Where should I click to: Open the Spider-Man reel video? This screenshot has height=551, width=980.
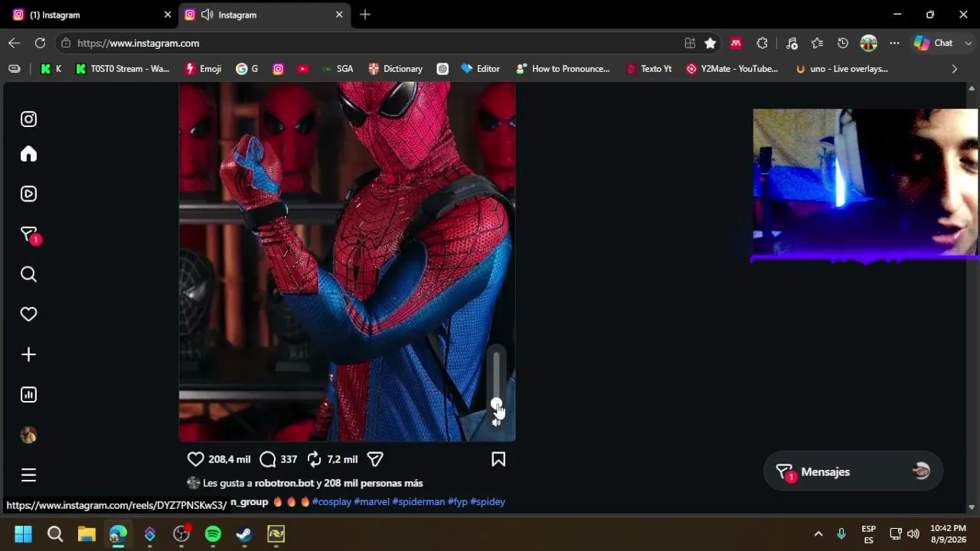point(347,262)
